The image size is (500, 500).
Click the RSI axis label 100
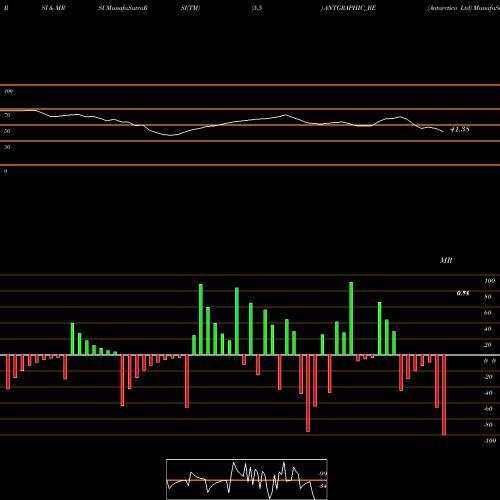tap(8, 91)
